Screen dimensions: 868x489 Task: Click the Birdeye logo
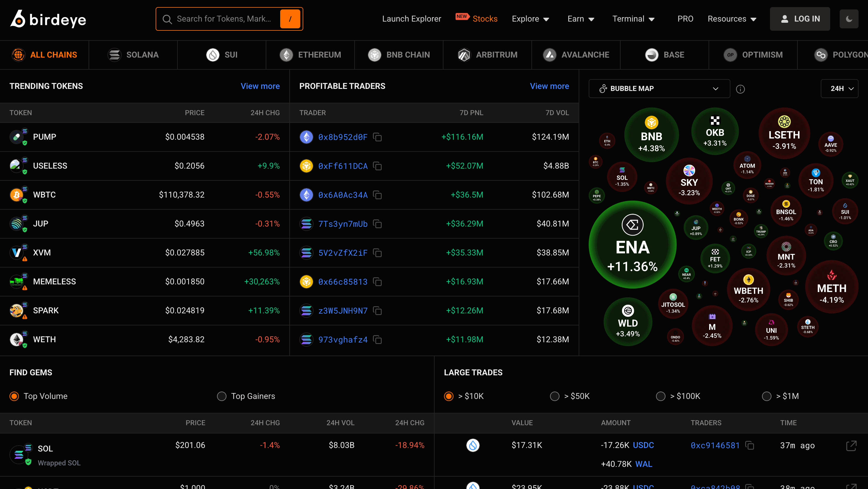[48, 19]
